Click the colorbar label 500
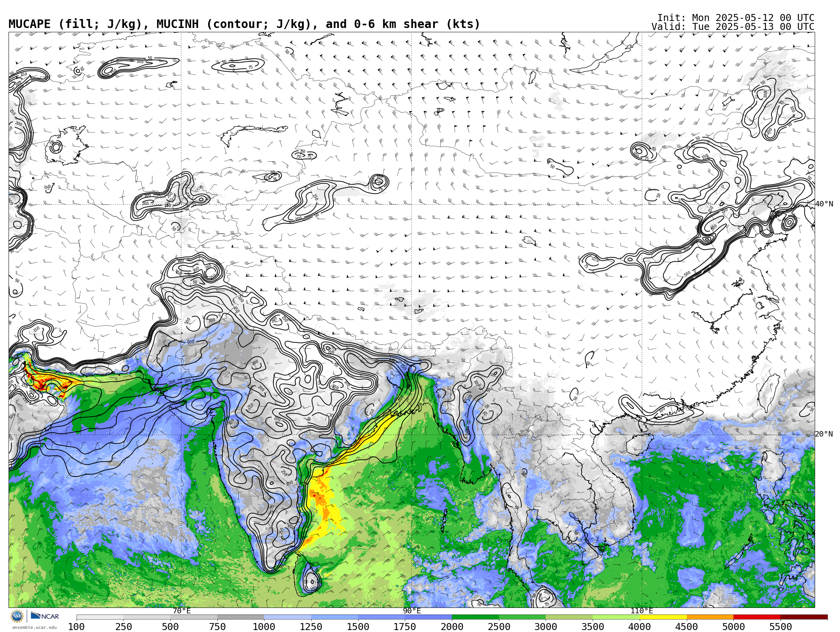840x632 pixels. click(x=170, y=627)
